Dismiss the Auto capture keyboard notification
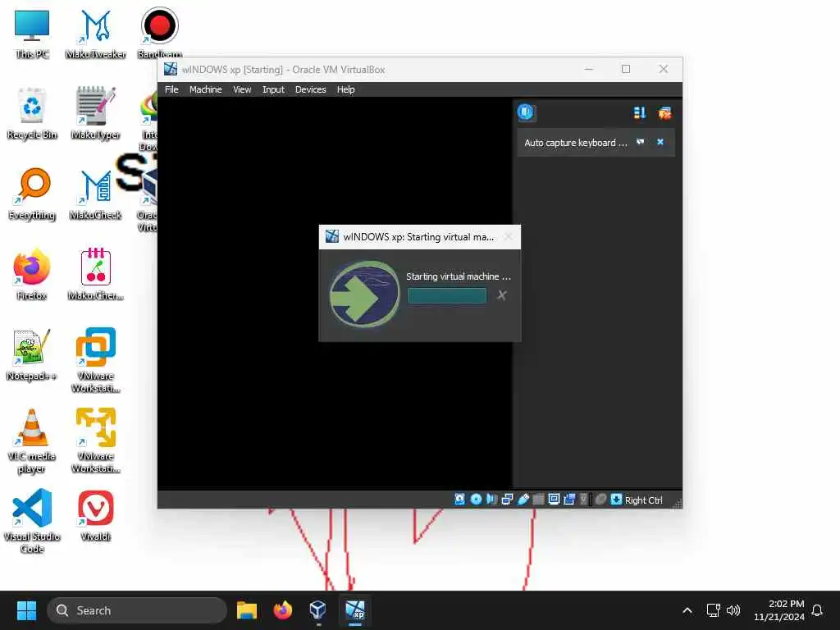840x630 pixels. pyautogui.click(x=660, y=142)
